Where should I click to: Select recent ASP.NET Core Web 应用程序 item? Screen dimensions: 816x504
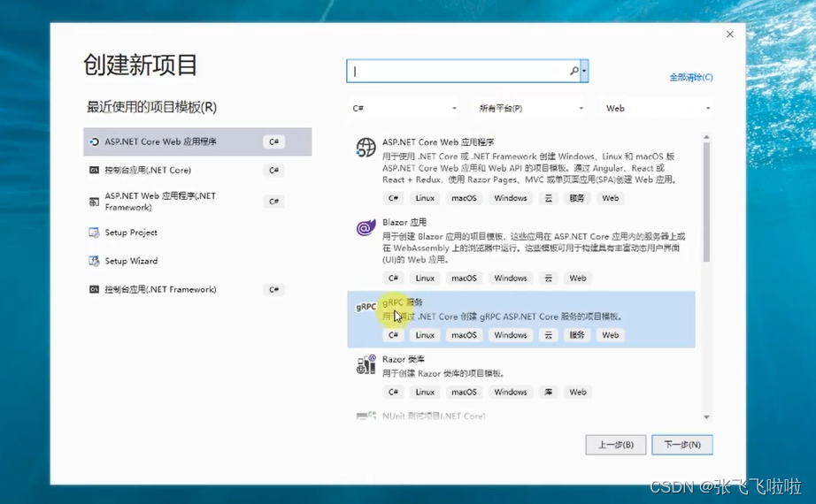tap(197, 141)
